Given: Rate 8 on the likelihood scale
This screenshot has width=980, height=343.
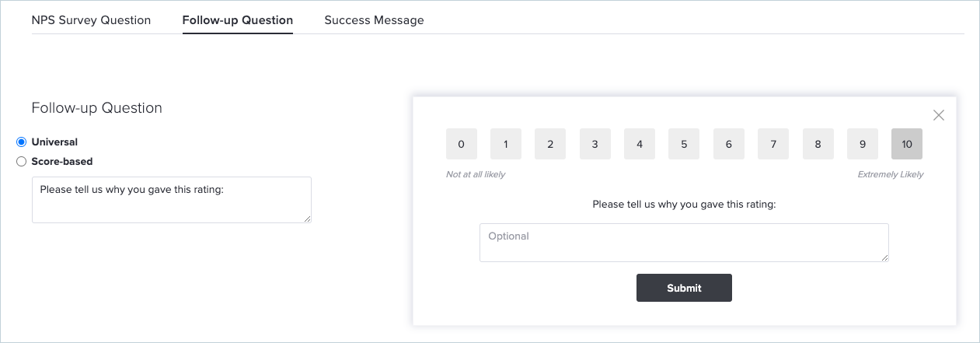Looking at the screenshot, I should point(818,144).
